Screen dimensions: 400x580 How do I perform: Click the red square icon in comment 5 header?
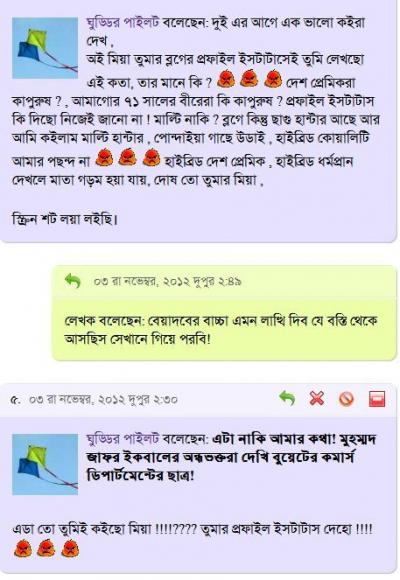point(377,399)
